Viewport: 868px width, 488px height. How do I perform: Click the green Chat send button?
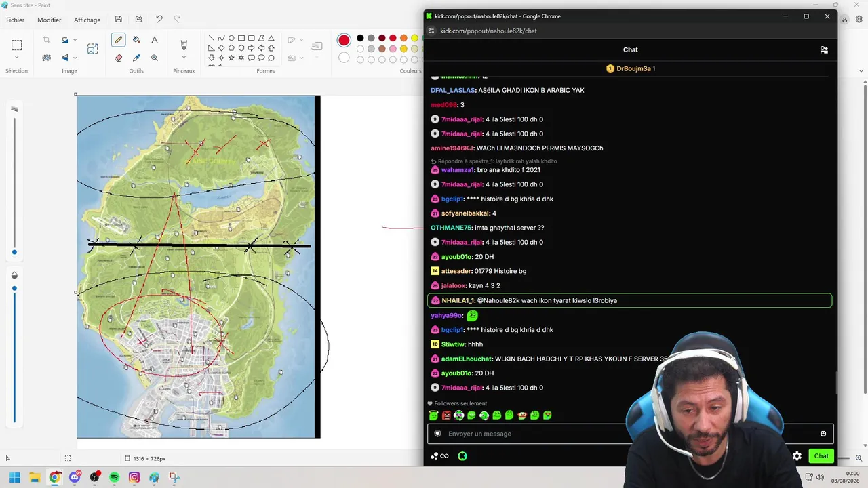(x=821, y=456)
